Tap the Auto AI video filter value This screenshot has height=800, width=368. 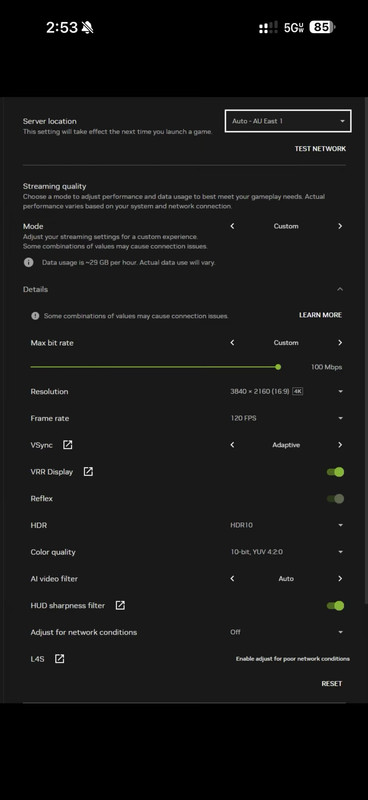[286, 579]
